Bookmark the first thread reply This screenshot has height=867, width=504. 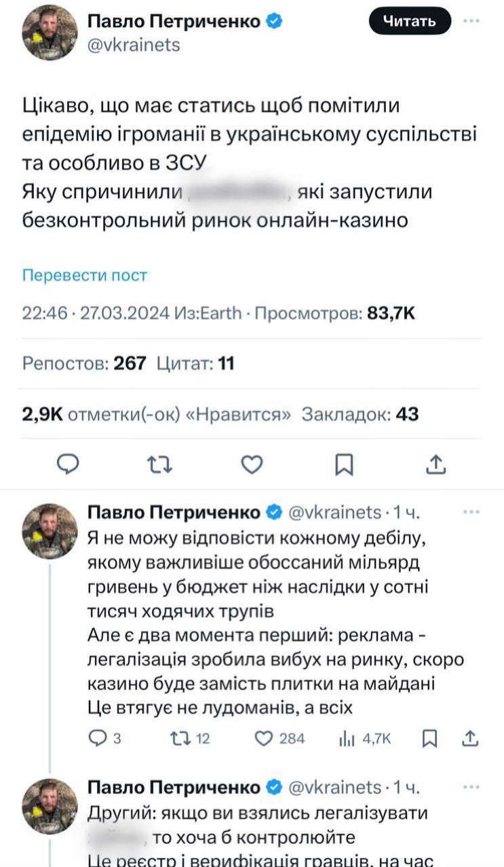pyautogui.click(x=430, y=738)
